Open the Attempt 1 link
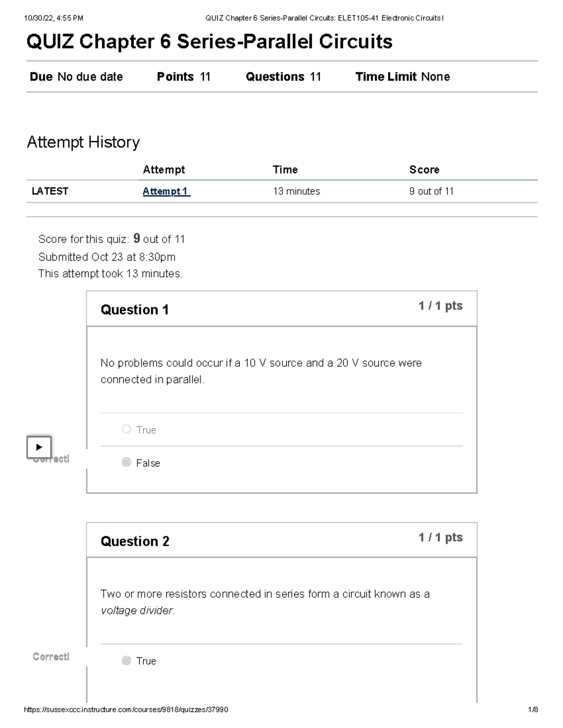This screenshot has width=563, height=728. [166, 191]
